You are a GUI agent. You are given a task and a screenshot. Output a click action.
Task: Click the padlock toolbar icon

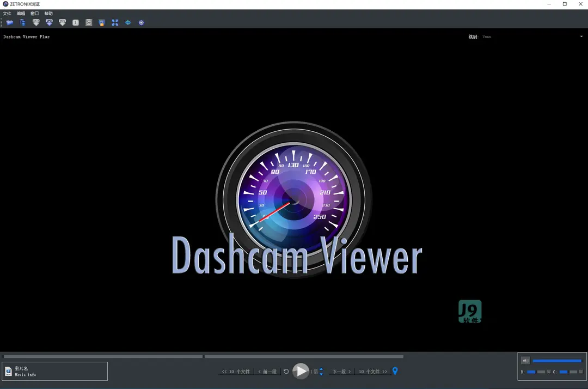[x=102, y=22]
